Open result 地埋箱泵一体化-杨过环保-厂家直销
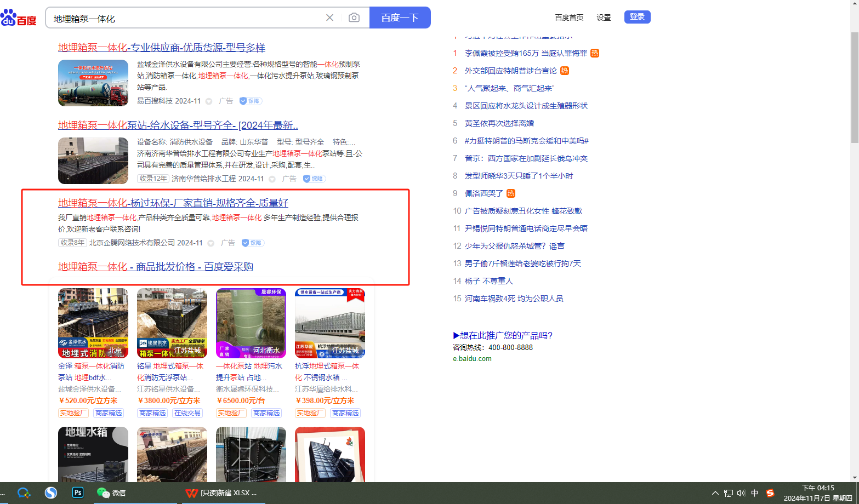The height and width of the screenshot is (504, 859). (x=173, y=203)
